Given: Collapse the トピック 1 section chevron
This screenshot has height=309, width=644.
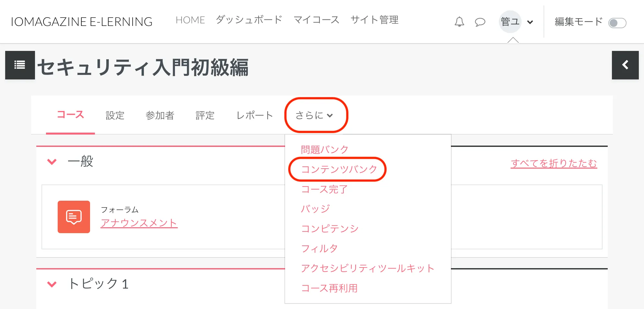Looking at the screenshot, I should [52, 284].
